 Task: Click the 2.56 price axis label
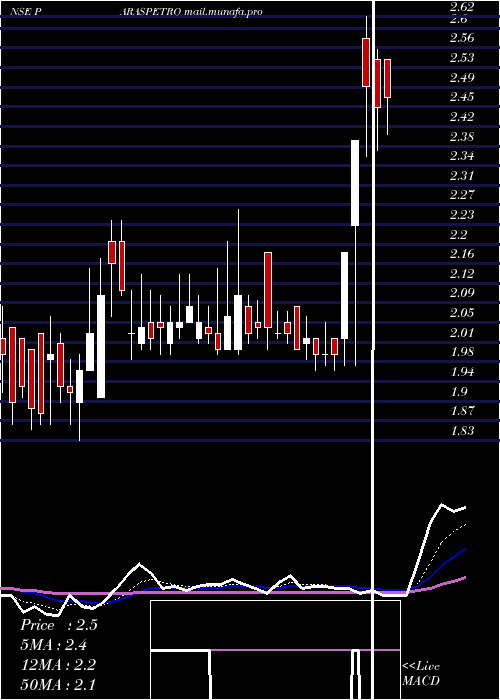point(462,38)
